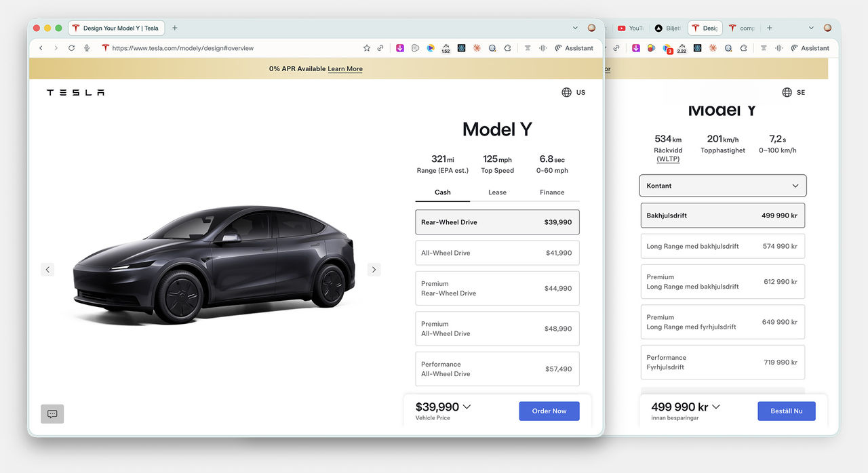Select Premium Rear-Wheel Drive $44,990

(497, 289)
